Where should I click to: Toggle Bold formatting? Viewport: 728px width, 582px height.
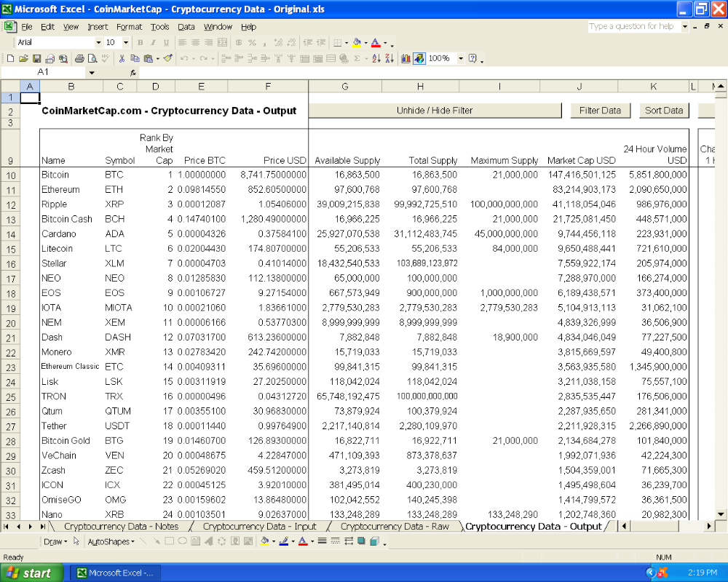[x=140, y=43]
